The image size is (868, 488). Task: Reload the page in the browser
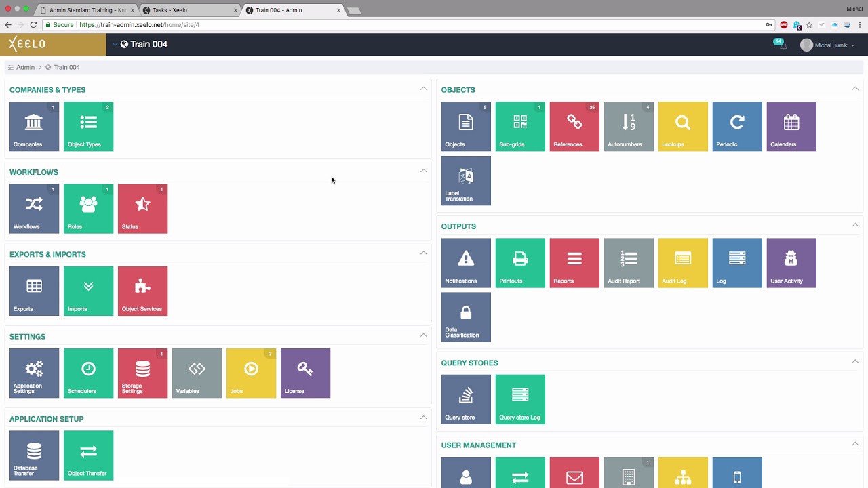(x=33, y=24)
